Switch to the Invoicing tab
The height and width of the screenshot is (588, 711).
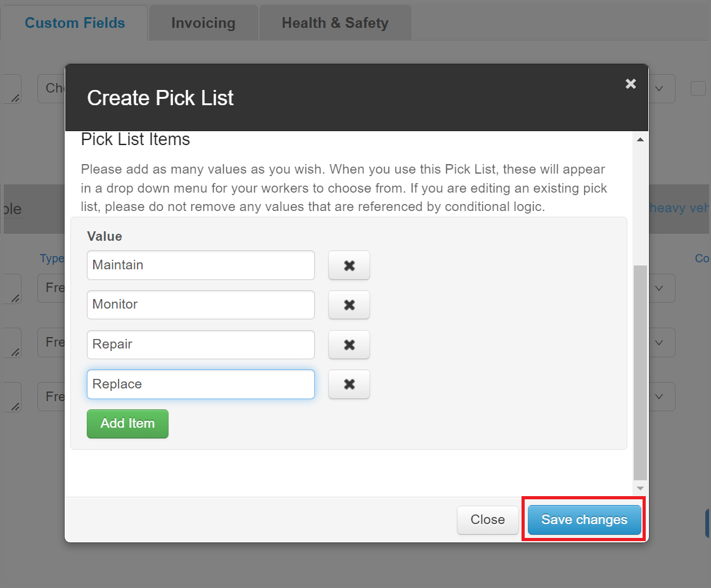[x=203, y=22]
